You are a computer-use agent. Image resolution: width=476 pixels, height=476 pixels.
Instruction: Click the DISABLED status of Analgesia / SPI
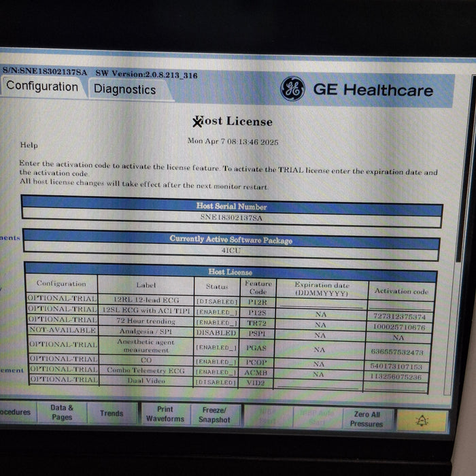[216, 333]
